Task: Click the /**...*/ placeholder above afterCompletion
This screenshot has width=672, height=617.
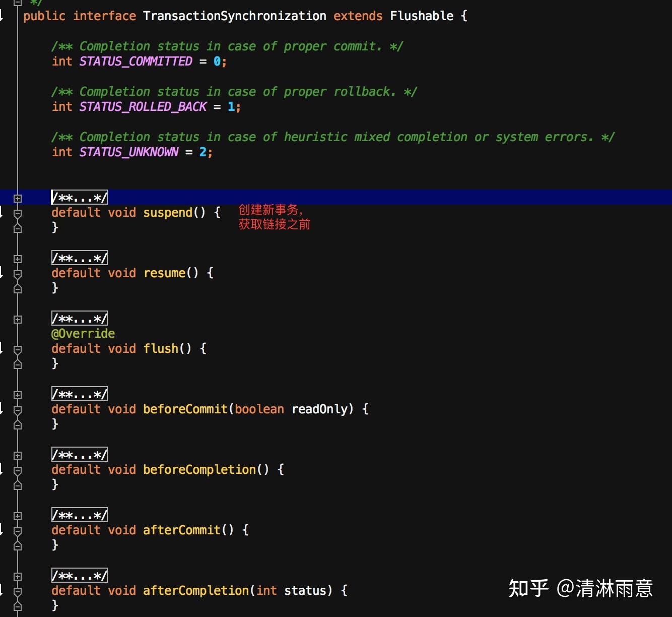Action: tap(80, 576)
